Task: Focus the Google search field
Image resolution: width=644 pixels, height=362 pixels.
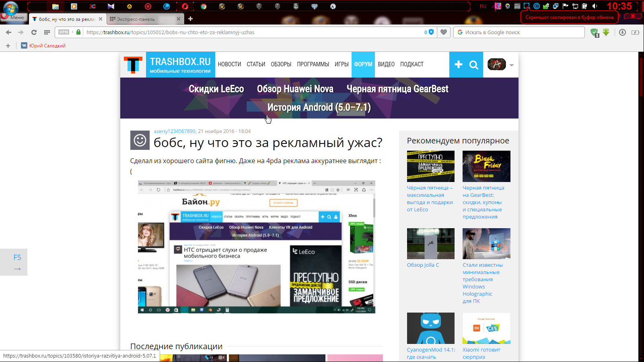Action: (x=519, y=32)
